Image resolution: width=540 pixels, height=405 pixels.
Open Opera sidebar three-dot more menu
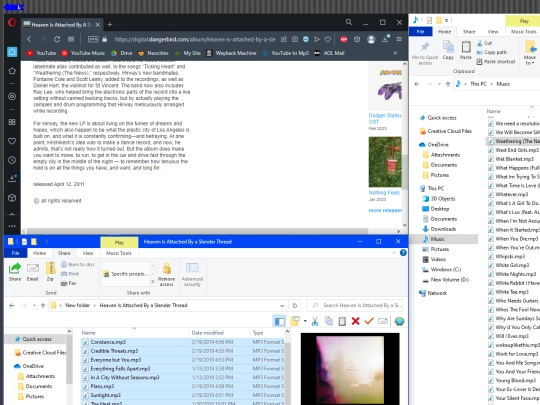pyautogui.click(x=12, y=226)
